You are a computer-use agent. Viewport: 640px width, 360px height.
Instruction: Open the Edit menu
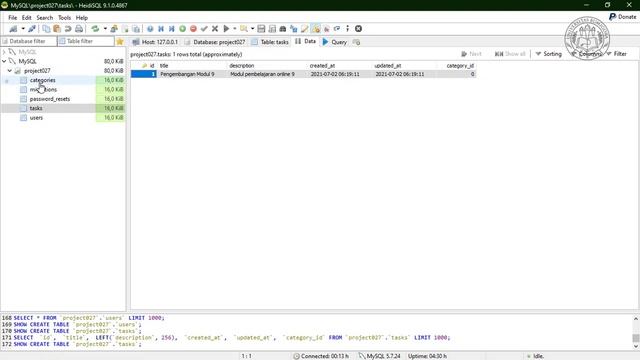click(27, 18)
